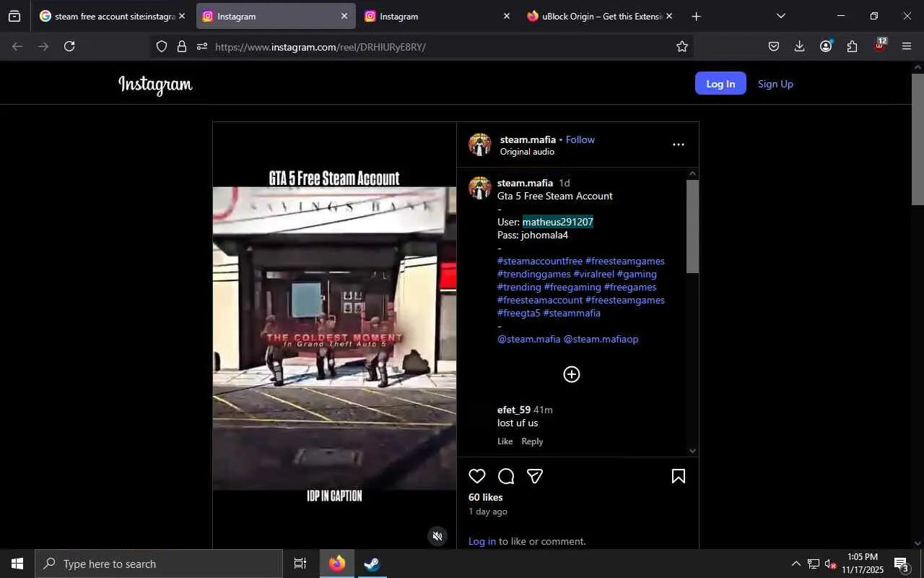Click the Sign Up link
This screenshot has height=578, width=924.
(775, 84)
